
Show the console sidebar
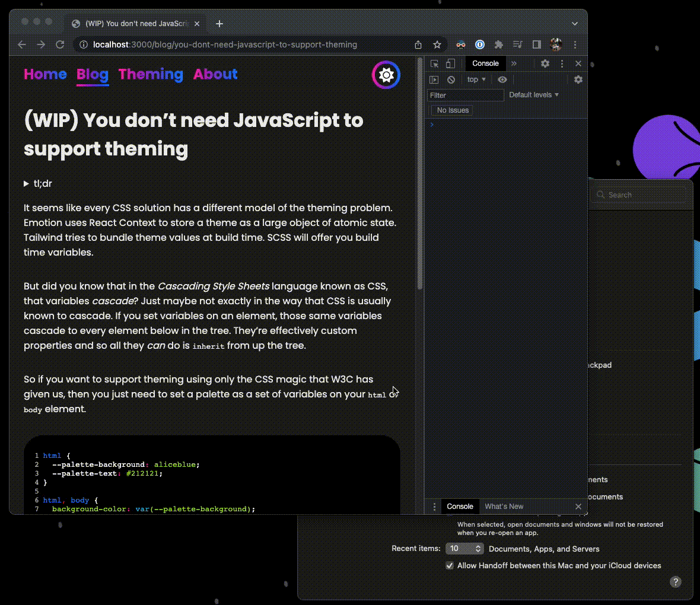(434, 79)
